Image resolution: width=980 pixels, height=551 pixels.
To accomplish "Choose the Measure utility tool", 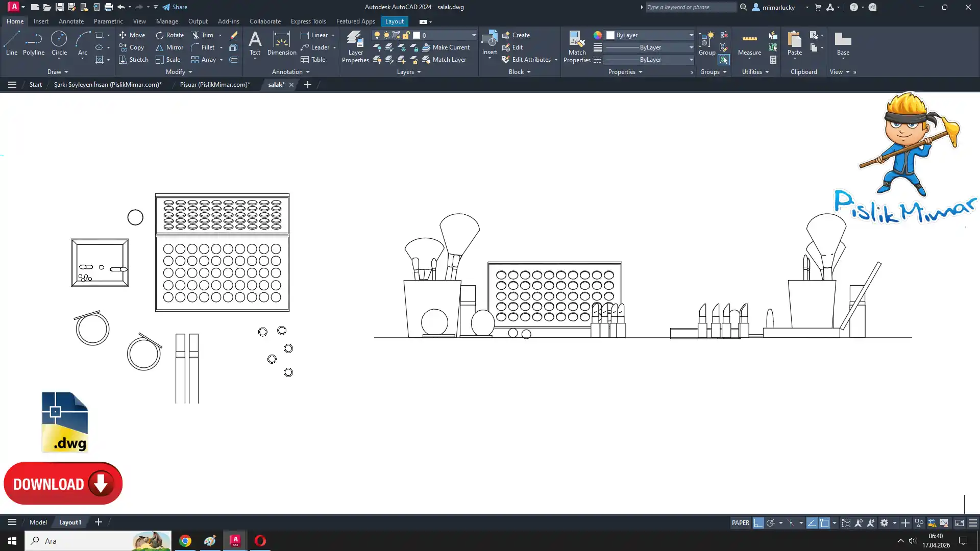I will point(749,43).
